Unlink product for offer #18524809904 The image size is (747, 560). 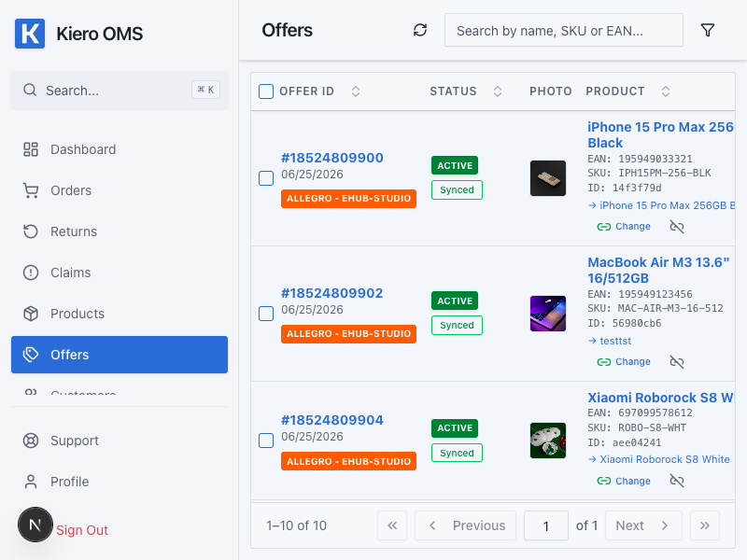click(x=676, y=481)
